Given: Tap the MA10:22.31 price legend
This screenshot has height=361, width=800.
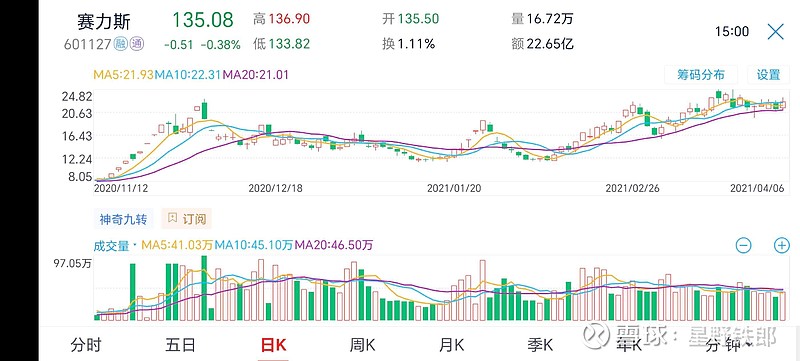Looking at the screenshot, I should [188, 75].
